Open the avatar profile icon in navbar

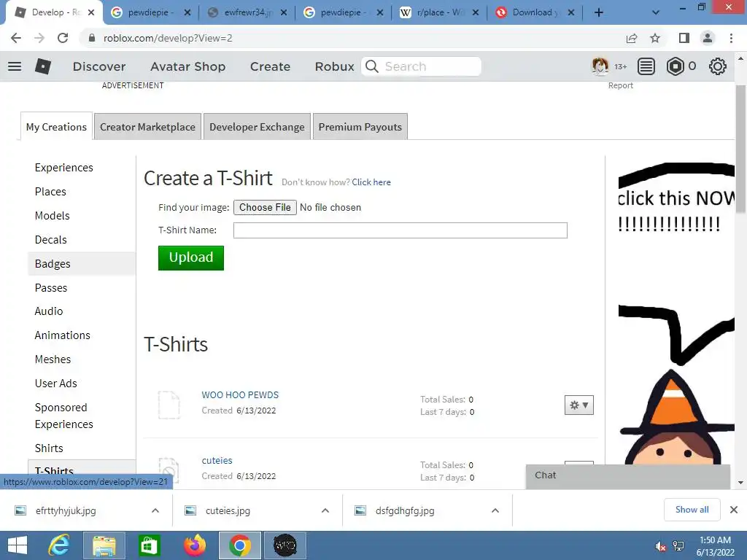click(600, 66)
